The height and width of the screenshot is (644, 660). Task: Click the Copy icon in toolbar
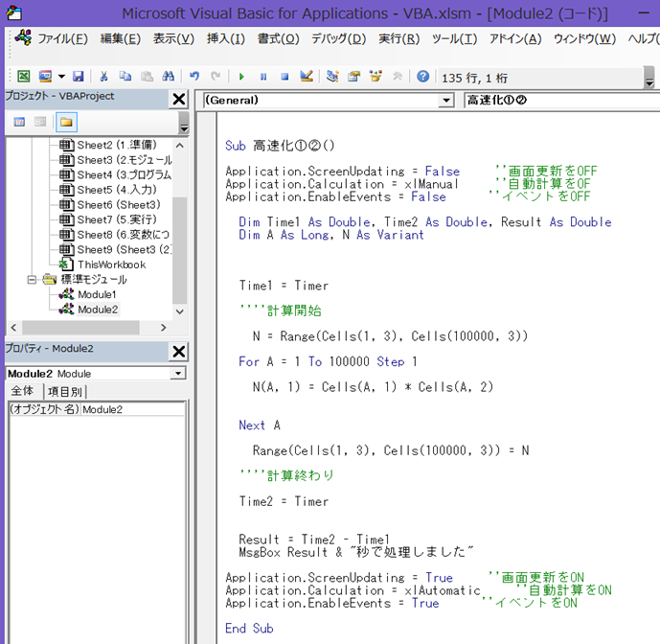125,77
